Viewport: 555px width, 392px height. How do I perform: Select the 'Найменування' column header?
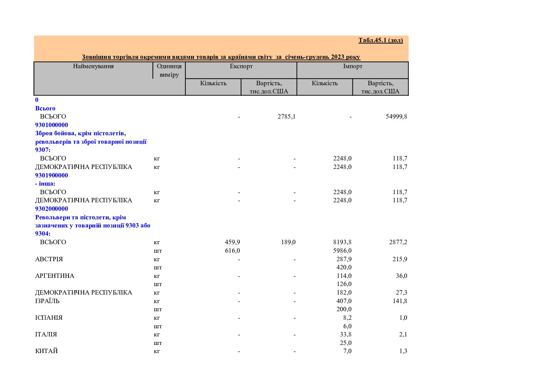93,66
